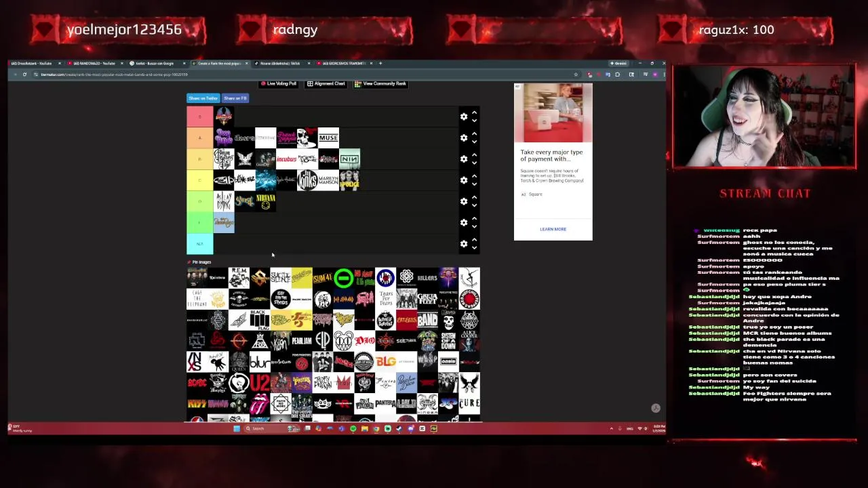This screenshot has width=868, height=488.
Task: Pick the Dio logo from the pool
Action: coord(365,341)
